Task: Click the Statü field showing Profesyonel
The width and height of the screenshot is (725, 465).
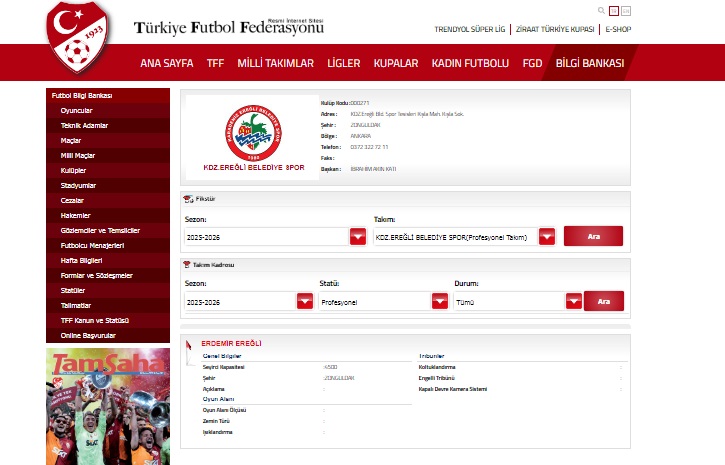Action: point(375,302)
